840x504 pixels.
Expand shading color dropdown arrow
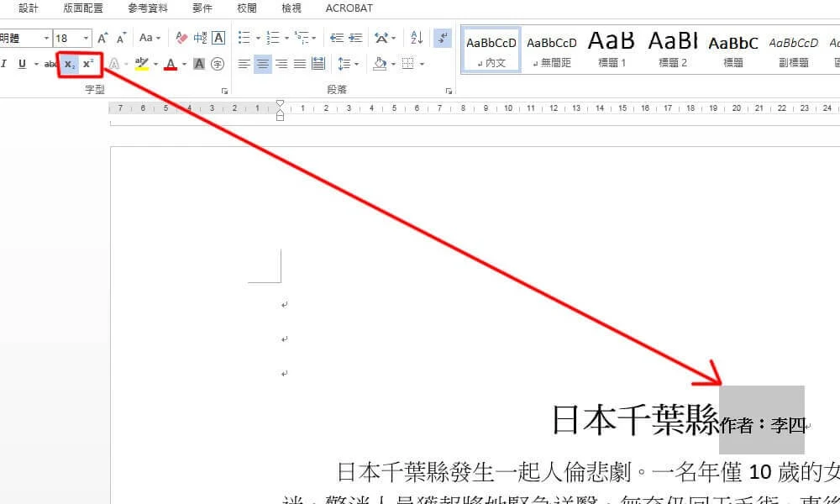click(393, 65)
